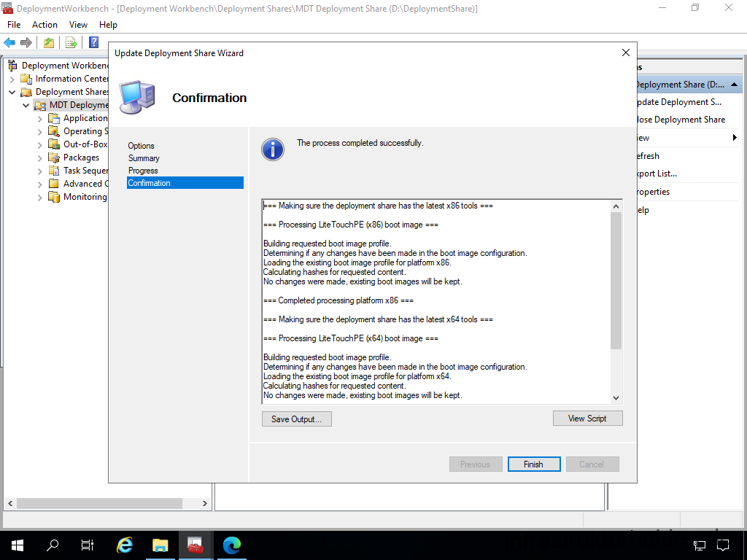
Task: Select the Progress wizard step
Action: [143, 171]
